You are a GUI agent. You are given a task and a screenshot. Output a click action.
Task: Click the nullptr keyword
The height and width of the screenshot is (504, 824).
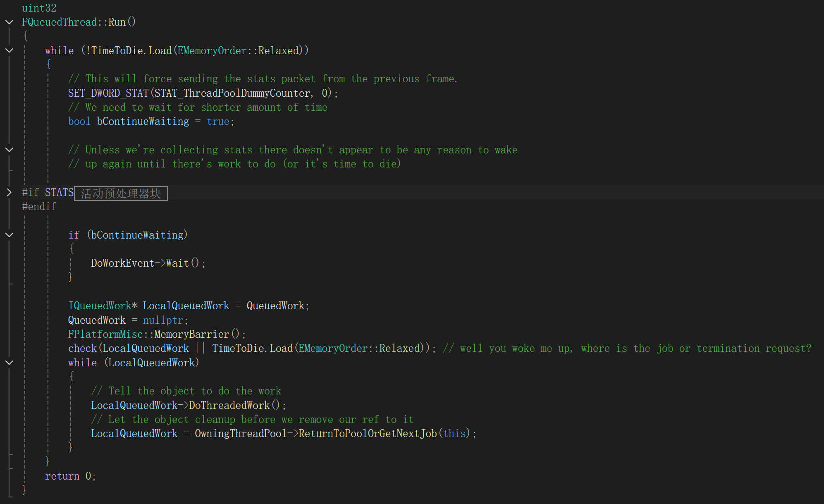click(163, 320)
